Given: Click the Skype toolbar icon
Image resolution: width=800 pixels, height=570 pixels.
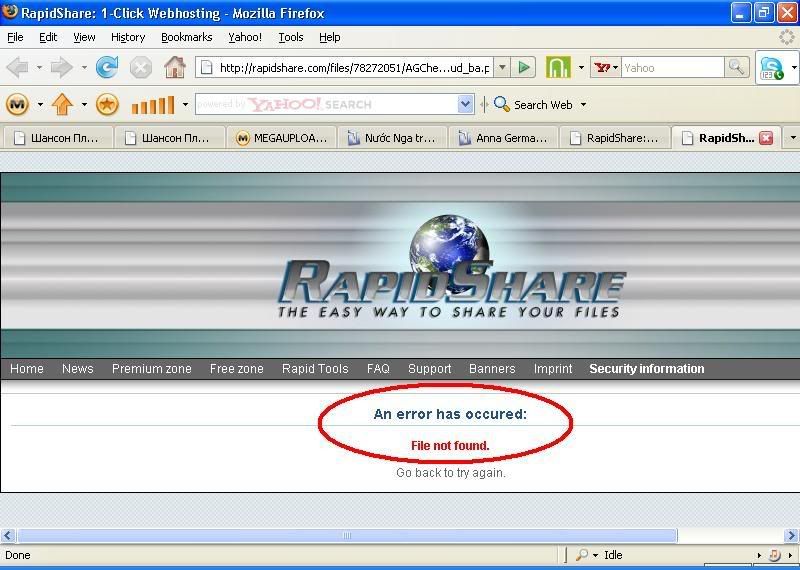Looking at the screenshot, I should [771, 68].
